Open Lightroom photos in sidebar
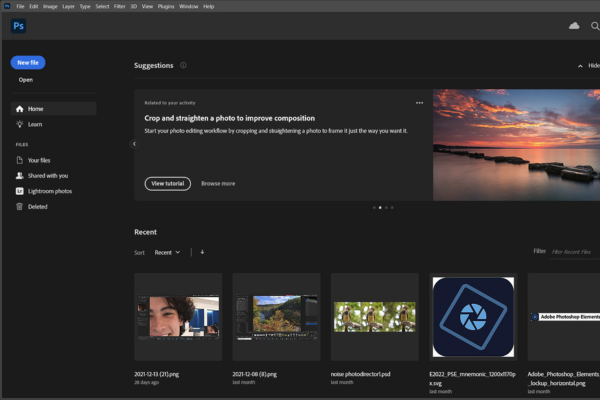This screenshot has width=600, height=400. pyautogui.click(x=54, y=191)
